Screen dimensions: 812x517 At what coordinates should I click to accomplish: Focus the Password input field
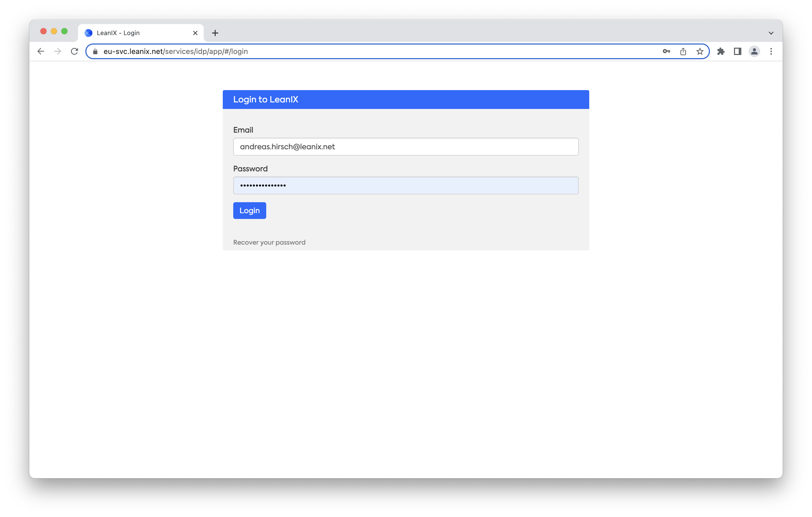(x=406, y=185)
